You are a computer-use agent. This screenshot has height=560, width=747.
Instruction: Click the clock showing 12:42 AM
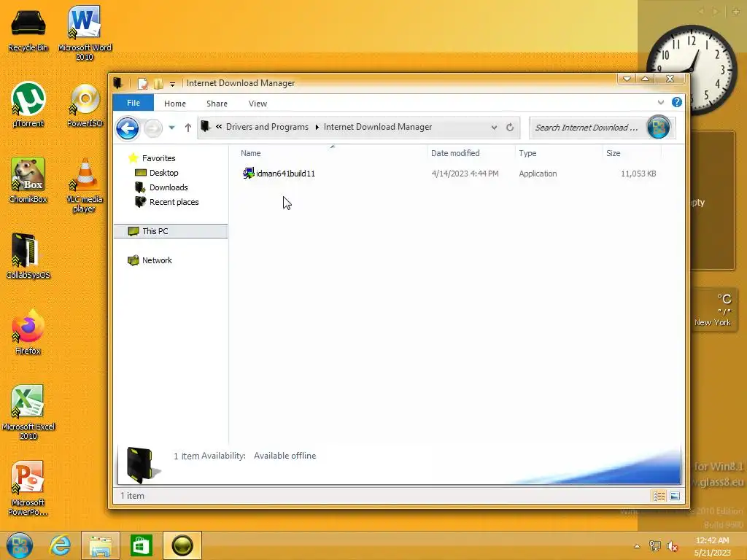(712, 546)
